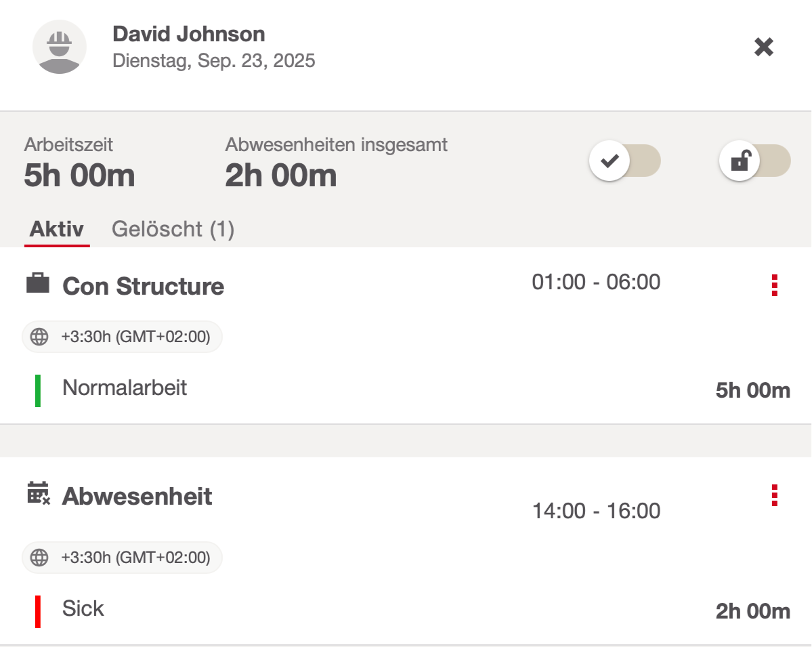
Task: Click the globe icon in Abwesenheit entry
Action: pos(40,558)
